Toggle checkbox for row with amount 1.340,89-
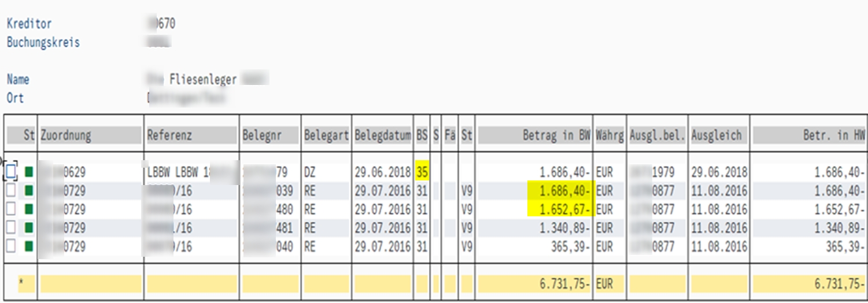 (11, 228)
